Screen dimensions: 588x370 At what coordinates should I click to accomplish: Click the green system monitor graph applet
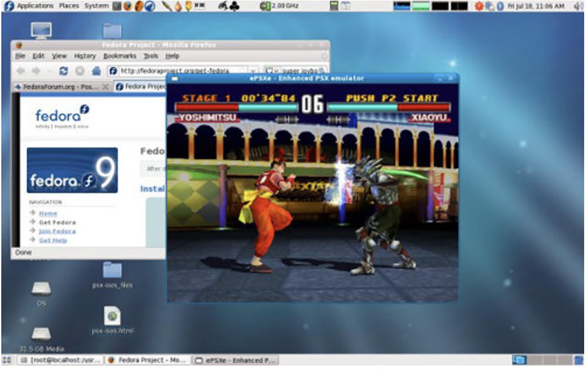(x=421, y=6)
